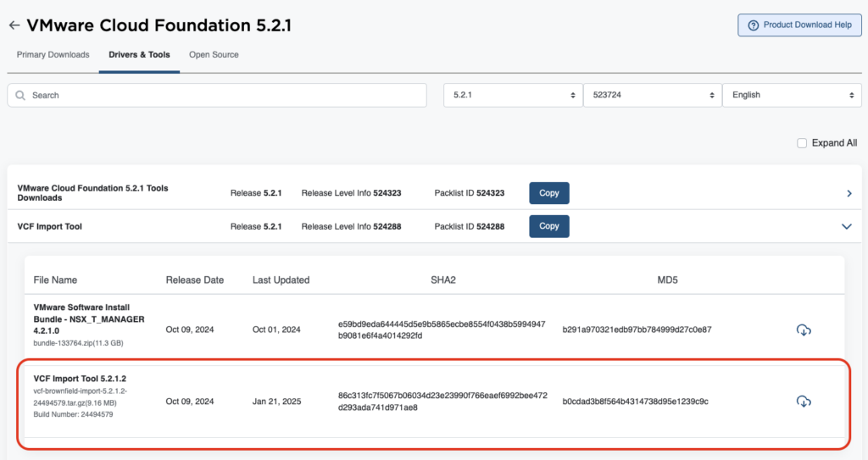
Task: Collapse the VCF Import Tool section
Action: (846, 226)
